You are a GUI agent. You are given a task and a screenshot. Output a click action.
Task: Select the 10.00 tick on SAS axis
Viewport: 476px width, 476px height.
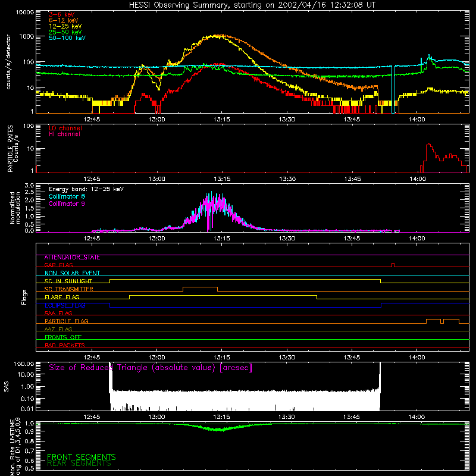(x=26, y=375)
